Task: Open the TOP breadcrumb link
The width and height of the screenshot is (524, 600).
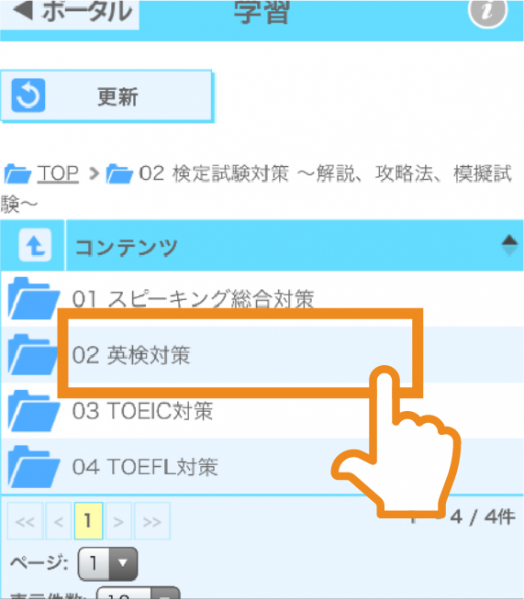Action: coord(58,173)
